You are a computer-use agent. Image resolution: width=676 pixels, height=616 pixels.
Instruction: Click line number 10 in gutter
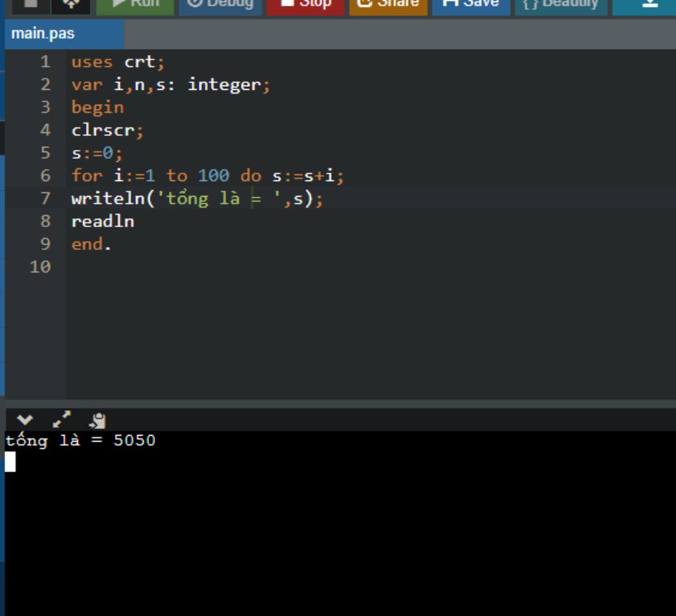click(x=40, y=267)
